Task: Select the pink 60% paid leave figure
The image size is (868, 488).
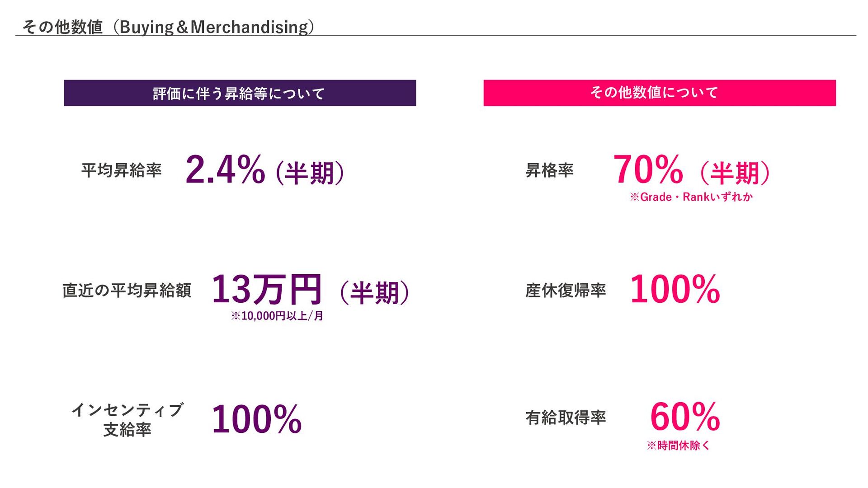Action: click(685, 417)
